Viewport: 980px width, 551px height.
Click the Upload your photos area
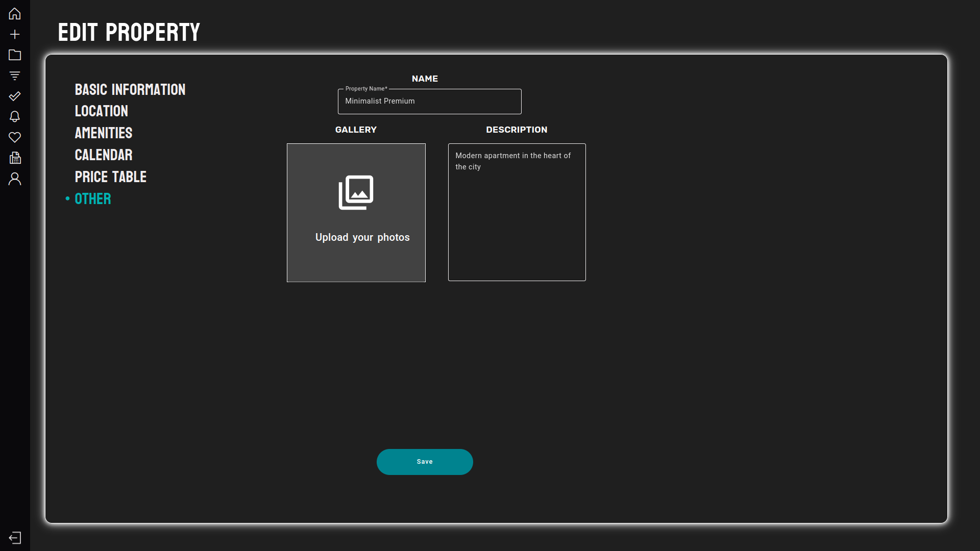click(356, 213)
